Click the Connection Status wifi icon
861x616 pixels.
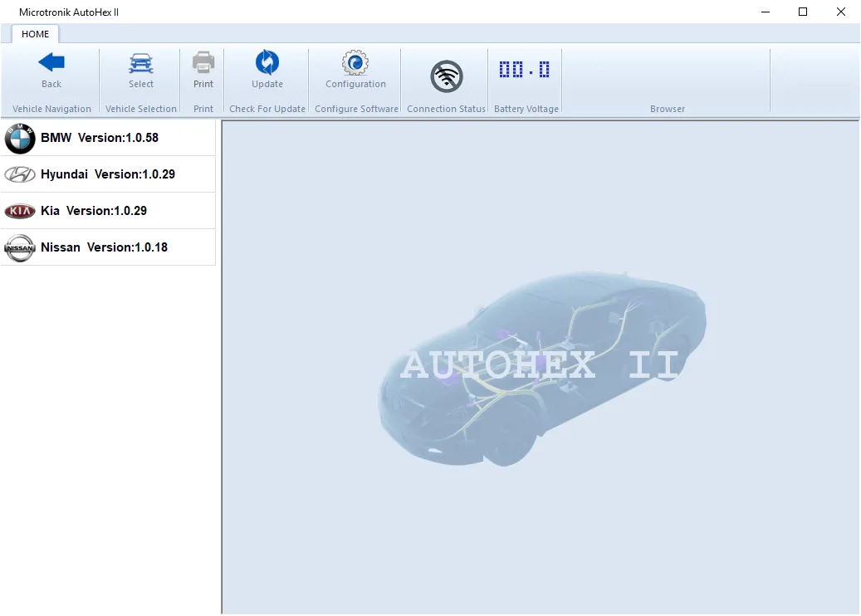(447, 76)
